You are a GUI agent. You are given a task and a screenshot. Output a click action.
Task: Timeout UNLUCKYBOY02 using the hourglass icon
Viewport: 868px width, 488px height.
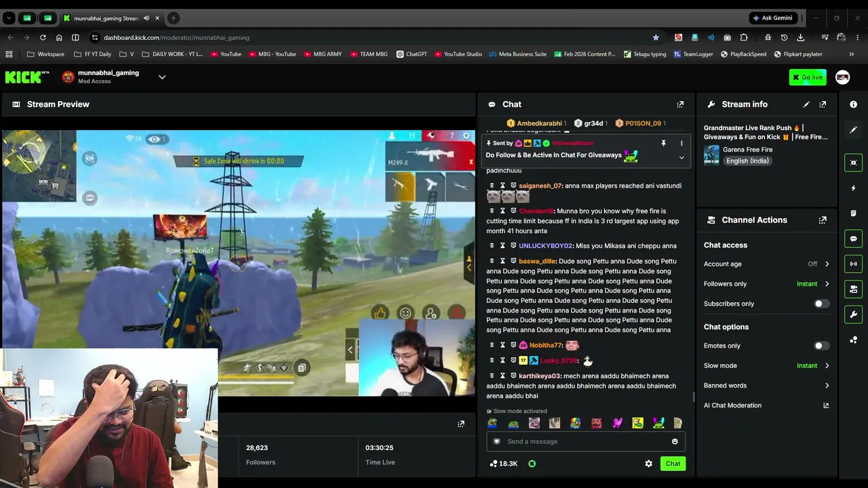point(502,246)
